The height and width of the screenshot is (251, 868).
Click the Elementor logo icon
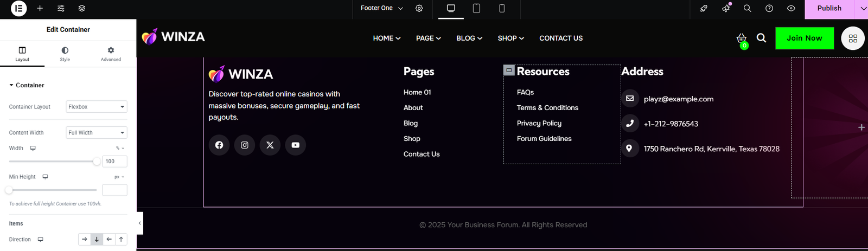(x=18, y=8)
